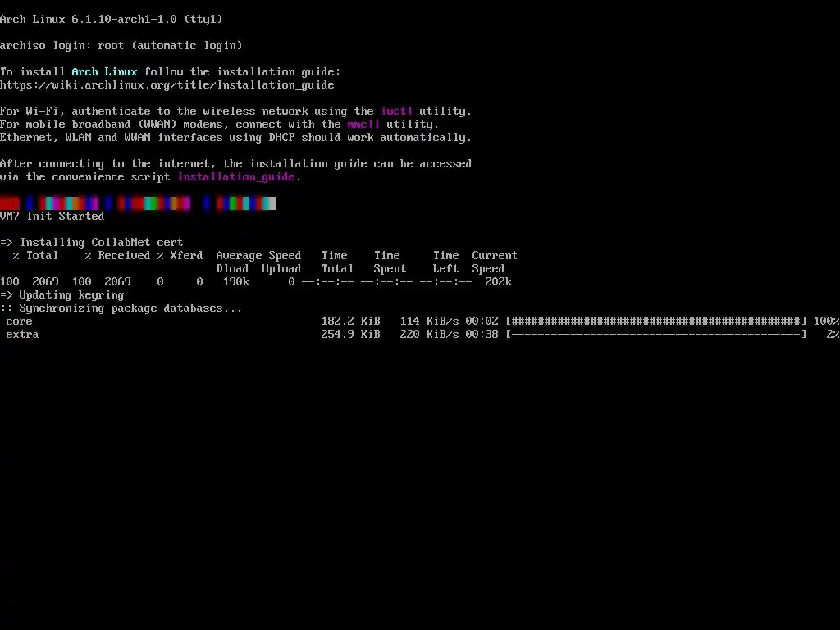Click the '100%' completion value for core
This screenshot has height=630, width=840.
827,321
